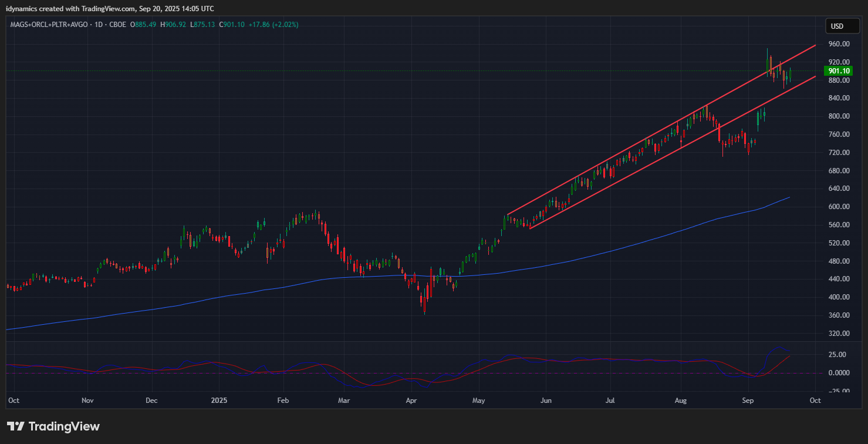
Task: Open the USD currency selector
Action: point(837,26)
